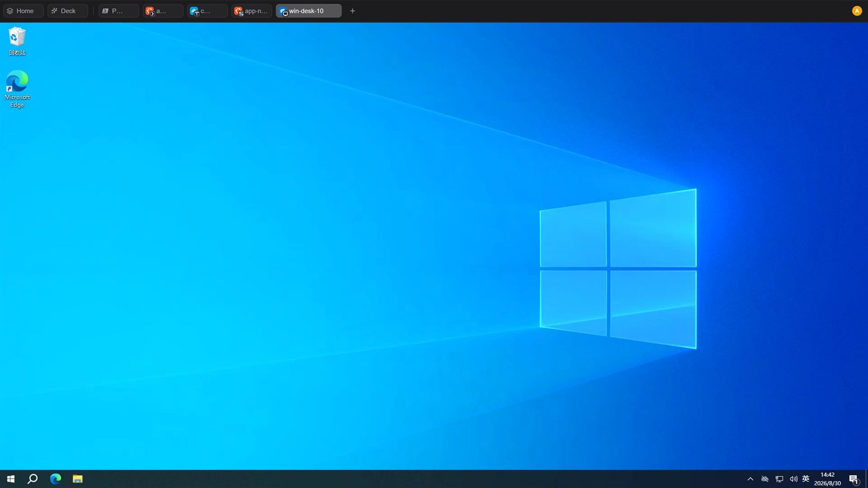The image size is (868, 488).
Task: Open the notification action center
Action: click(x=854, y=479)
